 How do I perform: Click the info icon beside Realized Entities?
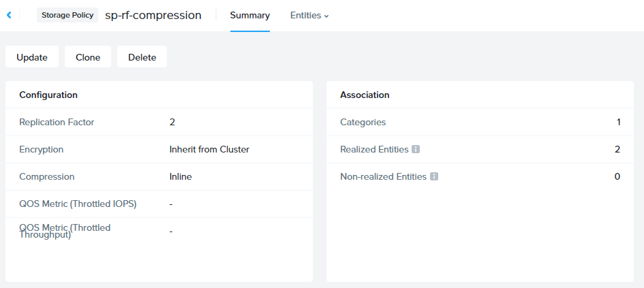(416, 149)
